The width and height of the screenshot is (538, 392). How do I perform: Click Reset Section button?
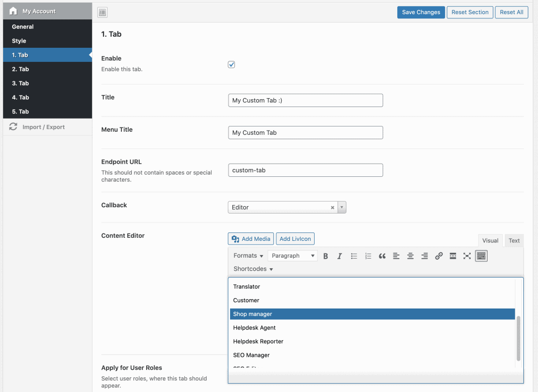(470, 13)
